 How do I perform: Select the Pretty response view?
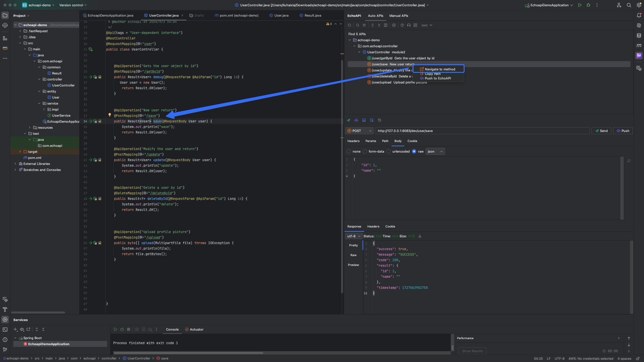coord(353,245)
